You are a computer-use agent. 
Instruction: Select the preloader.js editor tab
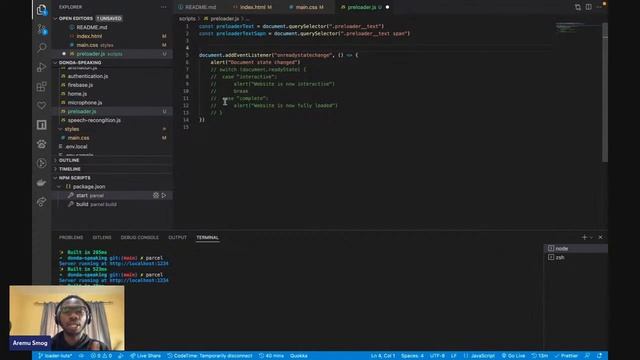point(364,7)
